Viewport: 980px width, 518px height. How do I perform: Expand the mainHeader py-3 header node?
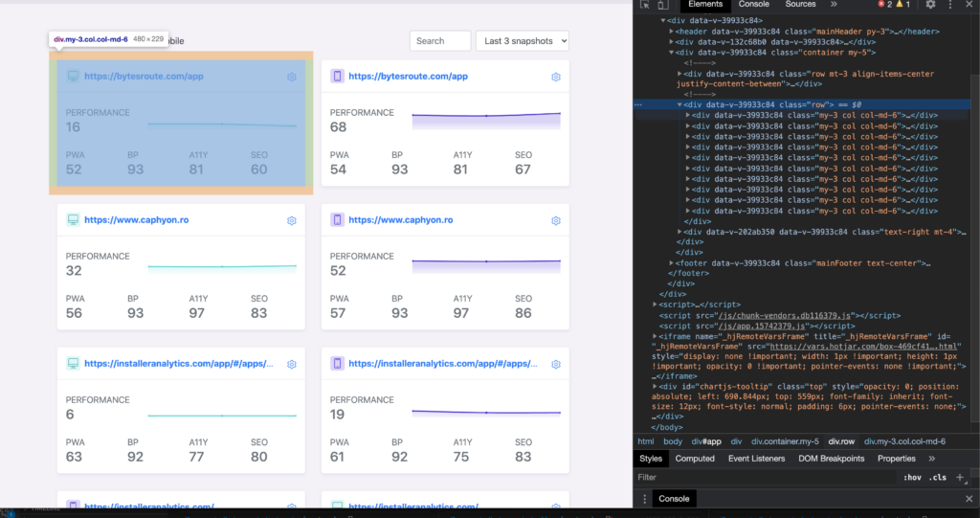pyautogui.click(x=671, y=32)
